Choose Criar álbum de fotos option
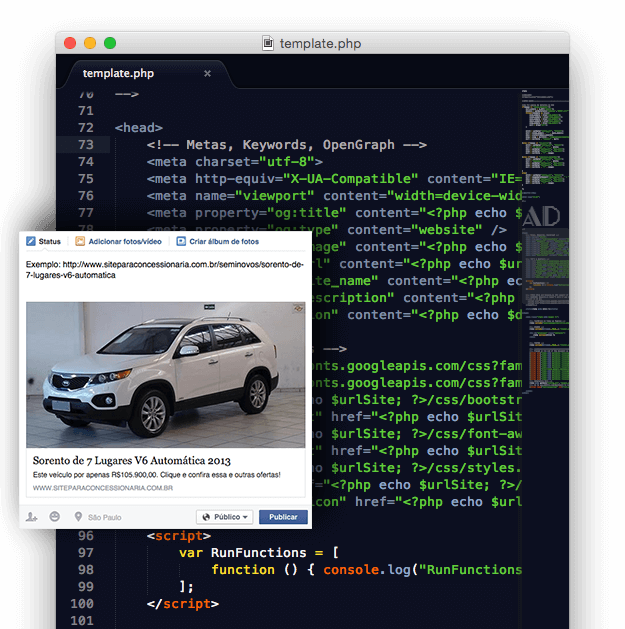The image size is (625, 629). (x=218, y=241)
